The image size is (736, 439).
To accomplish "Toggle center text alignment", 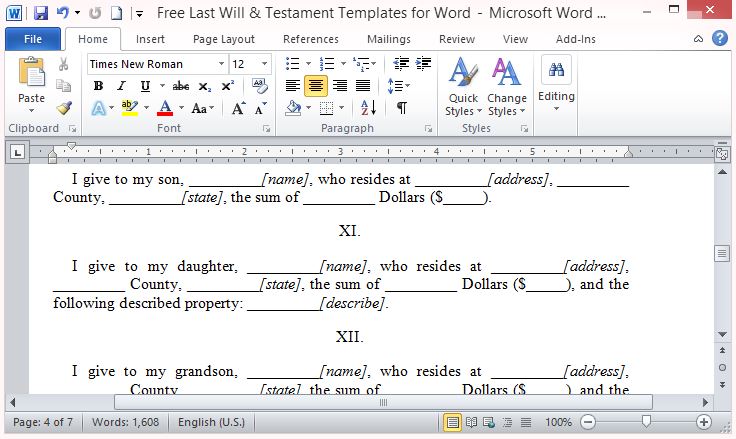I will (316, 86).
